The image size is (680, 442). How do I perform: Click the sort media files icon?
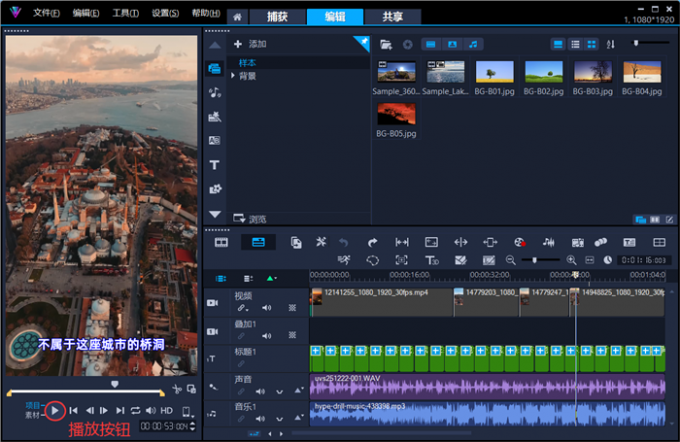[611, 45]
